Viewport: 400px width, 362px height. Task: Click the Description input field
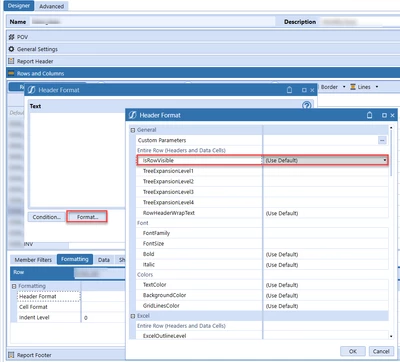pos(359,22)
